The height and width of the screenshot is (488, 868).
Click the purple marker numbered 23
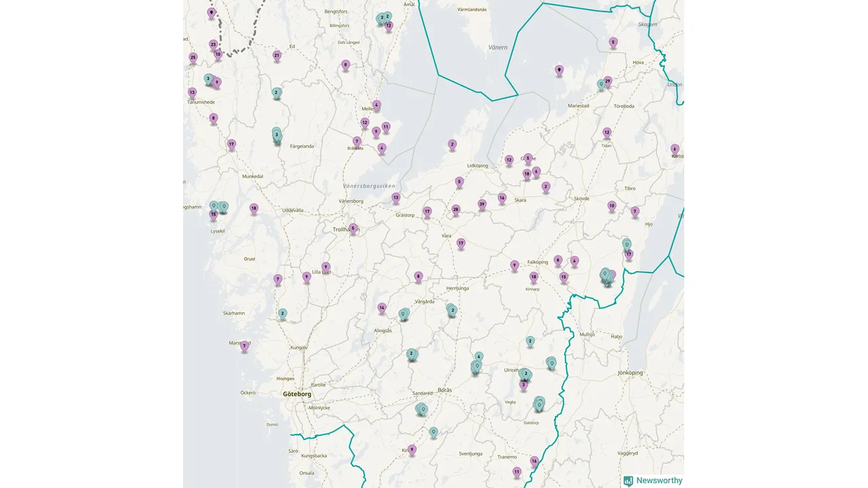click(x=213, y=45)
